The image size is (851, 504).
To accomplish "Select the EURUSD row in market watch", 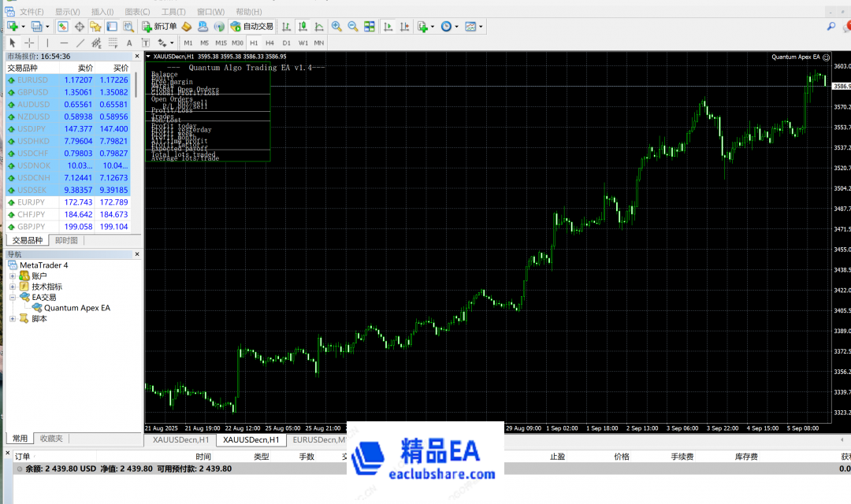I will [32, 80].
